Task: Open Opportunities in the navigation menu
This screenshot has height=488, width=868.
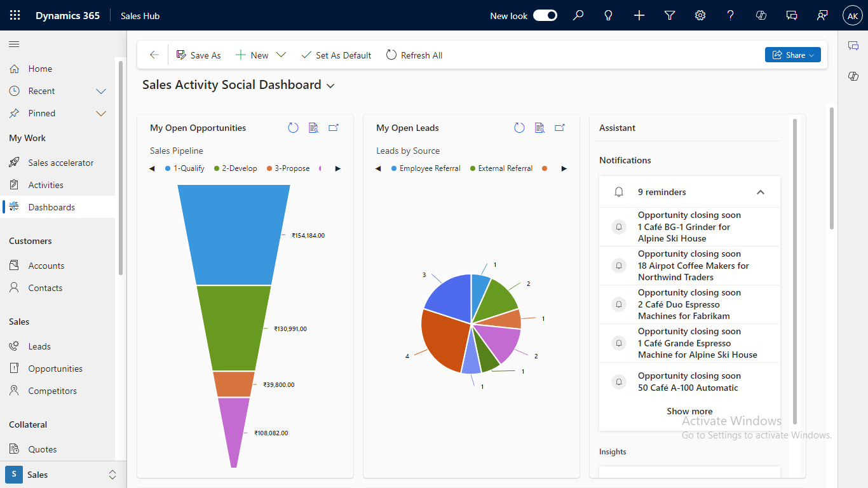Action: coord(55,369)
